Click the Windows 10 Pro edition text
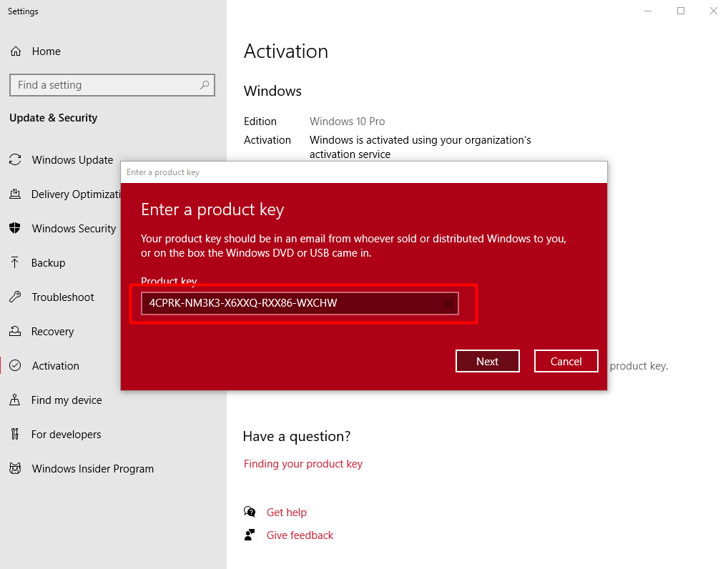The height and width of the screenshot is (569, 728). 348,122
